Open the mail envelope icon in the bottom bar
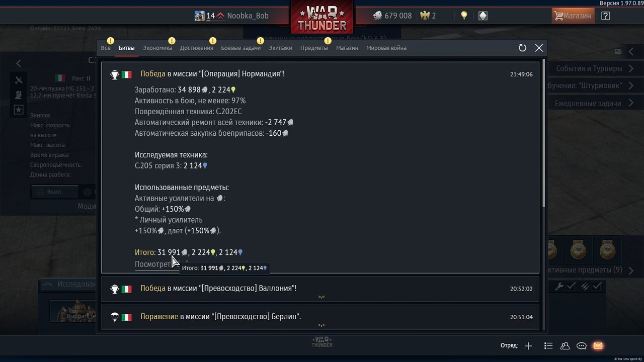The width and height of the screenshot is (644, 362). (598, 346)
